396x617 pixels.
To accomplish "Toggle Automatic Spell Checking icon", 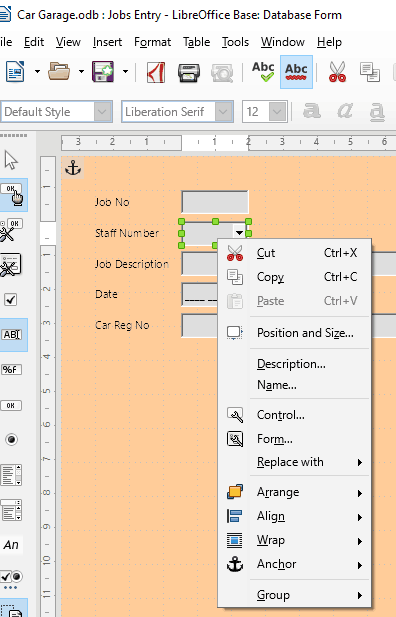I will tap(296, 72).
